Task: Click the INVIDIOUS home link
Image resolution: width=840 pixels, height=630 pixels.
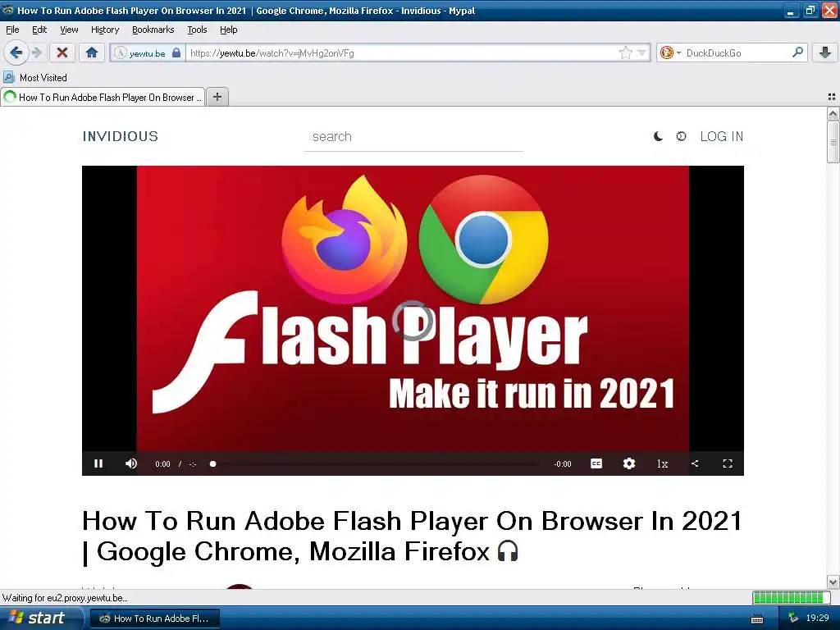Action: pos(121,136)
